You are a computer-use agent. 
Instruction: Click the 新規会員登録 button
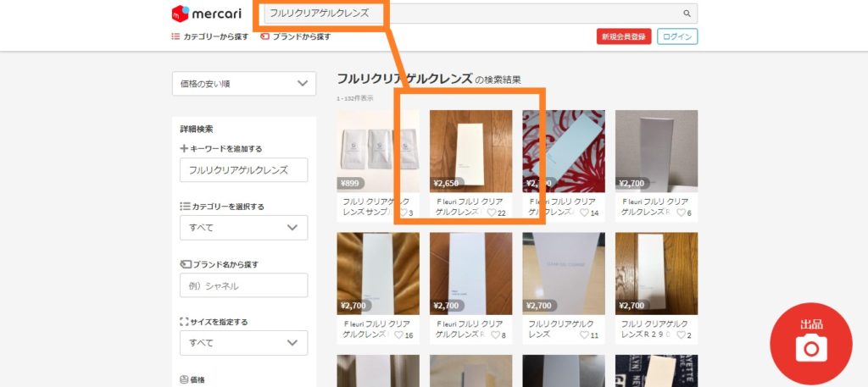point(624,36)
